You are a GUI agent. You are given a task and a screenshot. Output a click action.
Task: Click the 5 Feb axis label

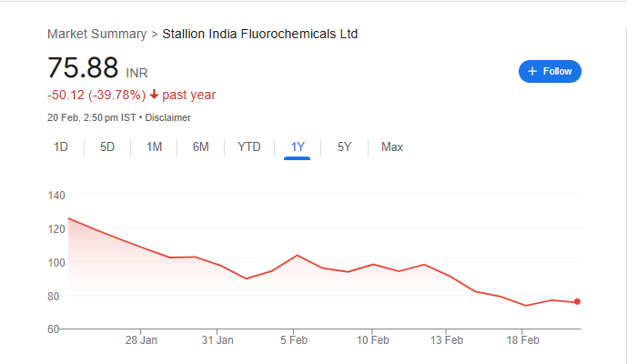294,340
